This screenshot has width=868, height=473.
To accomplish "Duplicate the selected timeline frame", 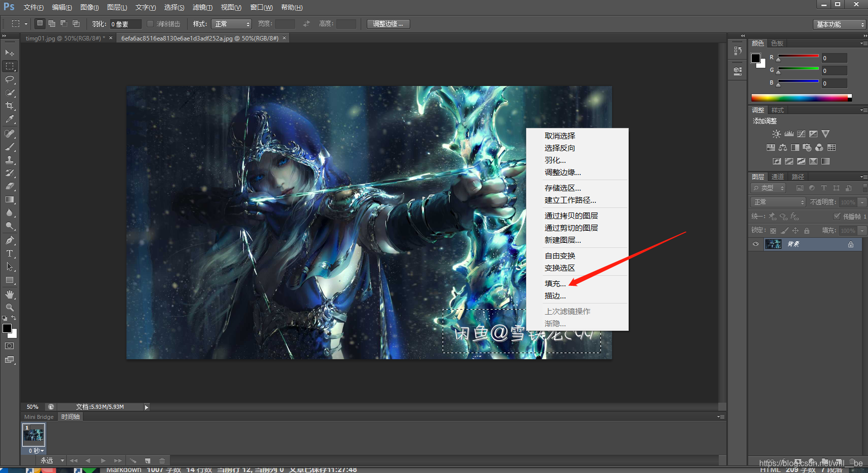I will 148,461.
